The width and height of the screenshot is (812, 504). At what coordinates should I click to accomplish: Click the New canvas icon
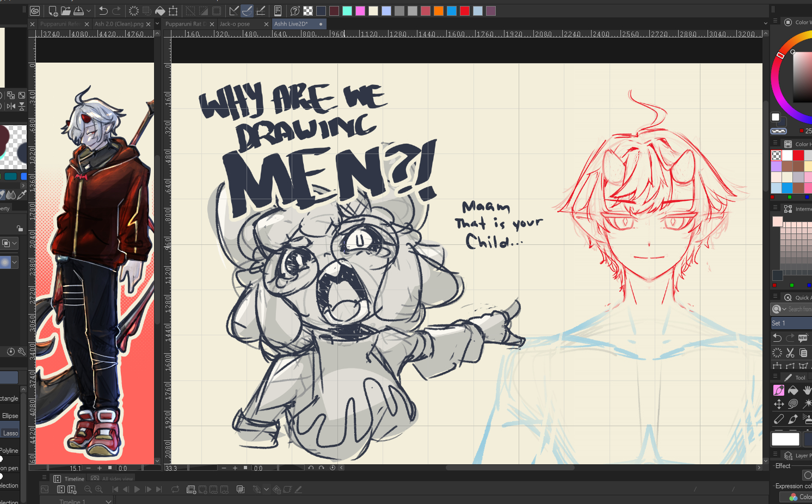coord(53,11)
